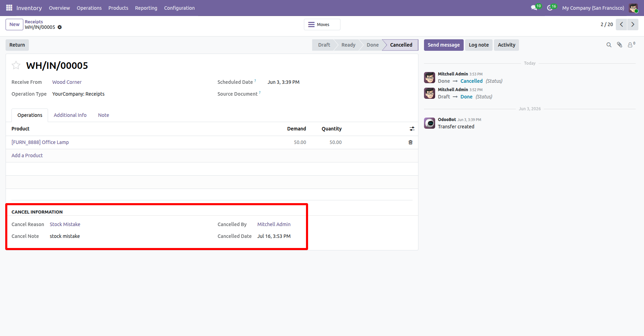
Task: Switch to the Additional Info tab
Action: tap(70, 115)
